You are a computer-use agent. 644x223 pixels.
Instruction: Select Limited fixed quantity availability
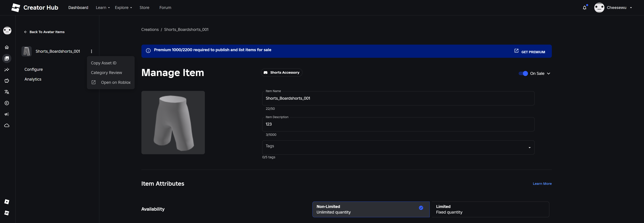click(x=490, y=209)
